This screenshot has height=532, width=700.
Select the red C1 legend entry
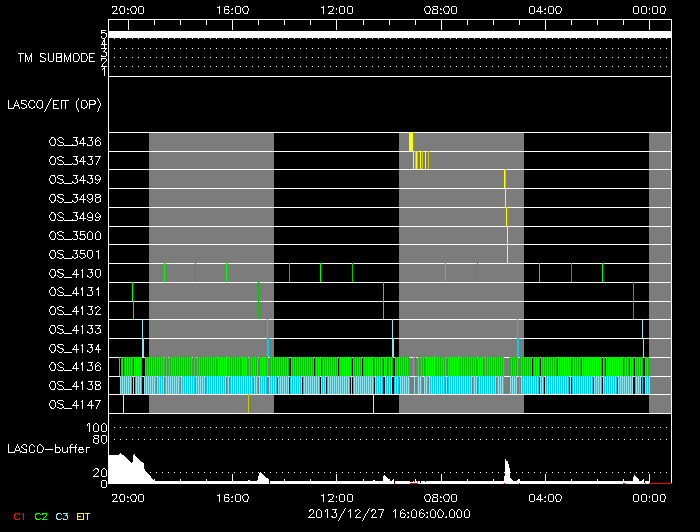click(18, 516)
